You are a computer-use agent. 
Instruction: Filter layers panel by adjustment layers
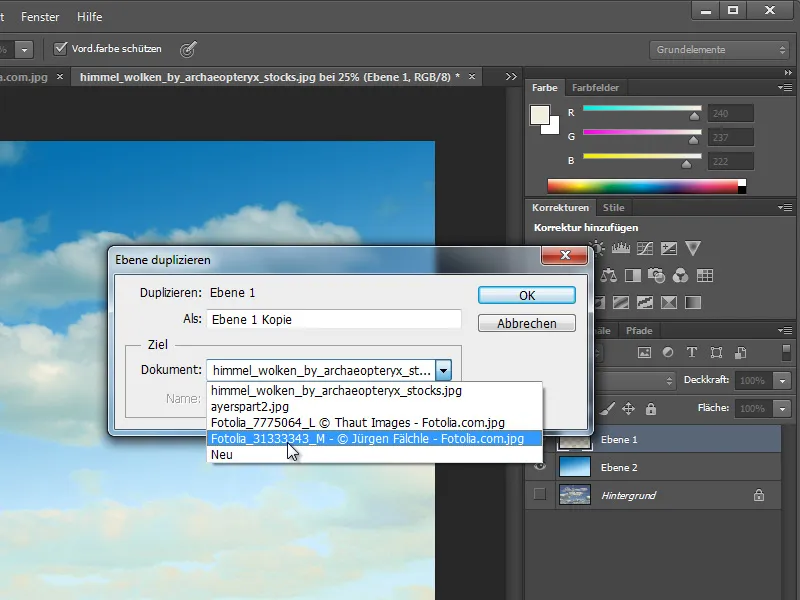[x=668, y=353]
